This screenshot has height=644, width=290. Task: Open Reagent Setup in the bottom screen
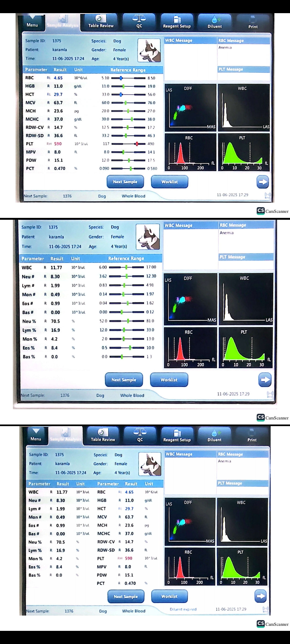[177, 435]
